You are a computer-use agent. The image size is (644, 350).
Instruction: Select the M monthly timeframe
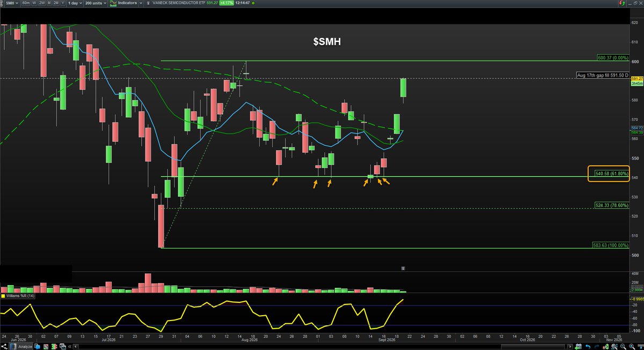coord(49,3)
